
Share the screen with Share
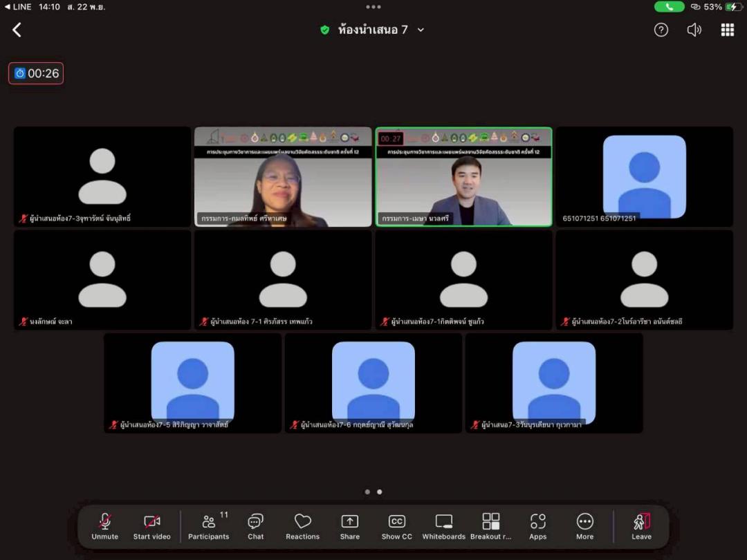(350, 526)
